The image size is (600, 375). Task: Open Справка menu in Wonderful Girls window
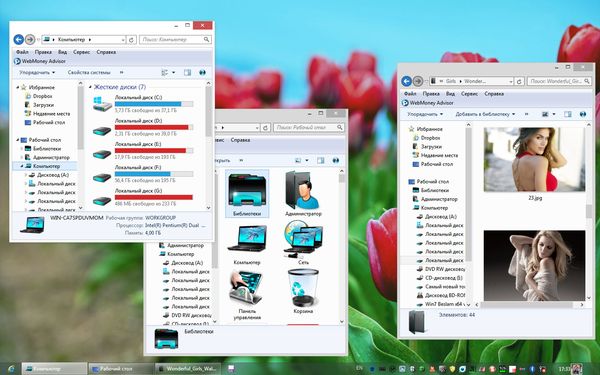pyautogui.click(x=494, y=94)
